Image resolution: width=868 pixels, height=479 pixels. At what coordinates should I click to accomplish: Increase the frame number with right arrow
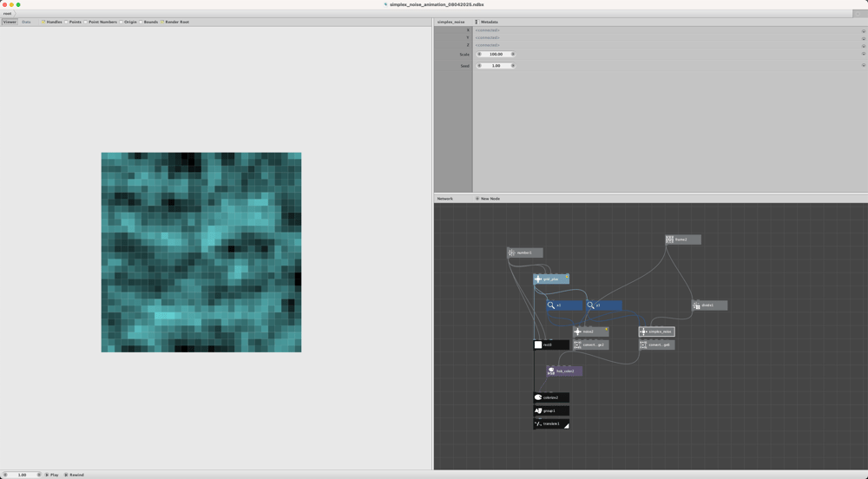point(39,475)
